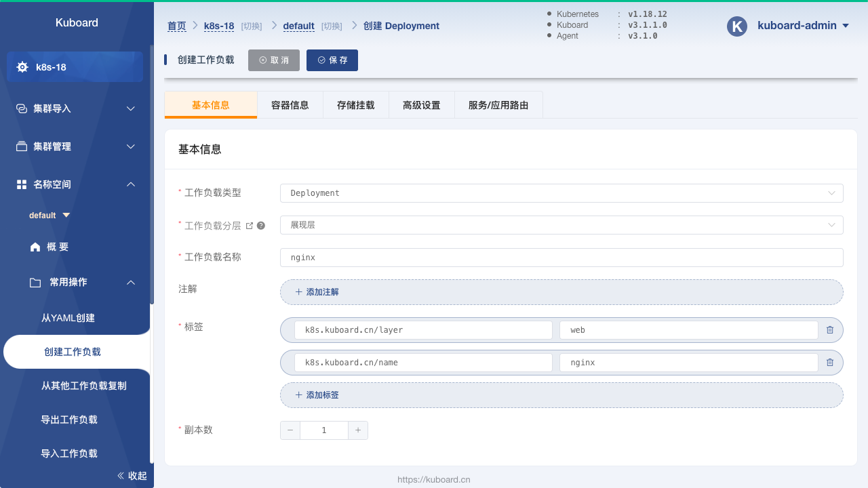Click the 保存 save button

(x=332, y=60)
